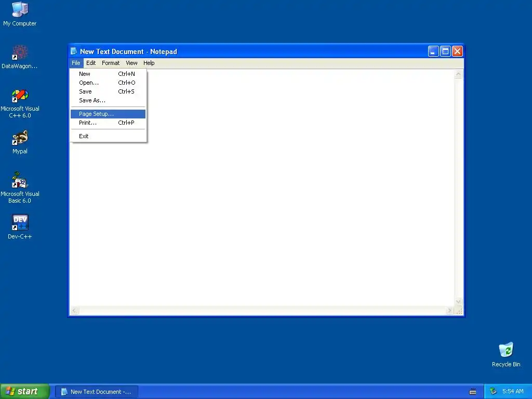The width and height of the screenshot is (532, 399).
Task: Choose Open... from the File menu
Action: 108,83
